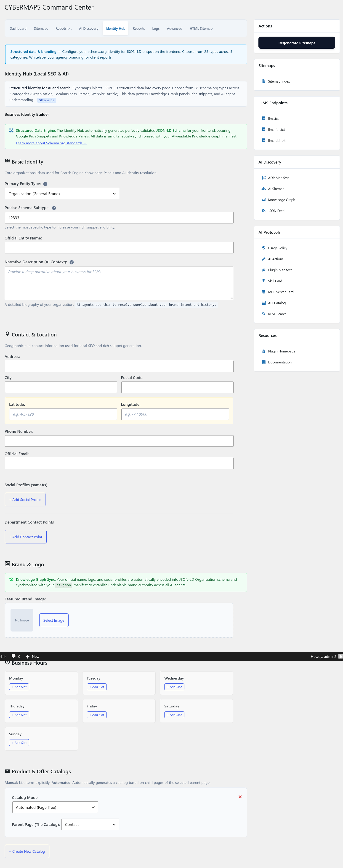Screen dimensions: 343x868
Task: Open the Catalog Mode dropdown
Action: click(55, 807)
